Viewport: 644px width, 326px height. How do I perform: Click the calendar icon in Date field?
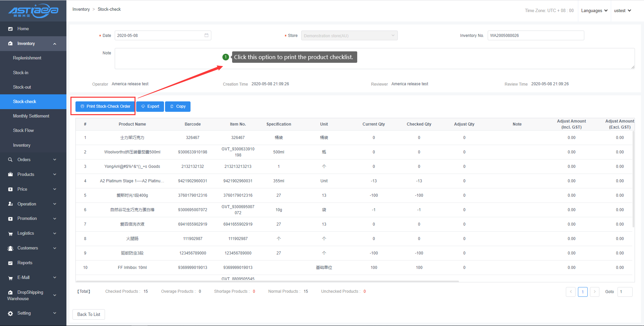click(206, 35)
